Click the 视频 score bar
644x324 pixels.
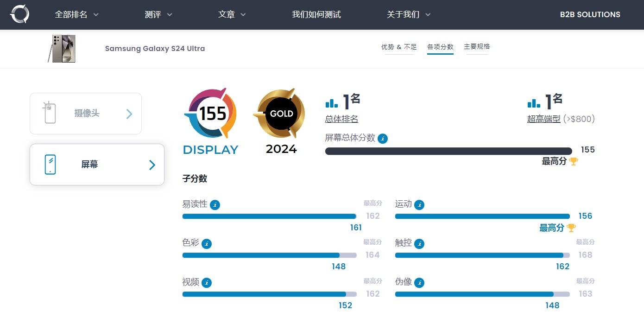(270, 294)
